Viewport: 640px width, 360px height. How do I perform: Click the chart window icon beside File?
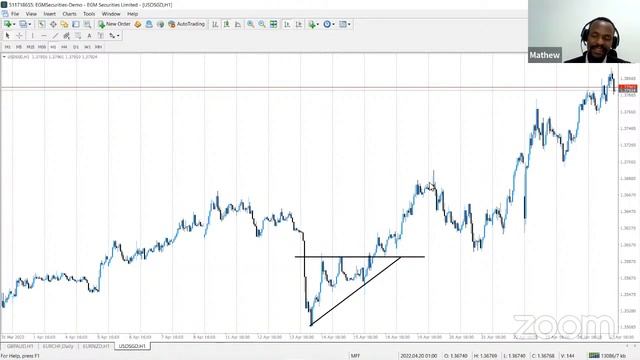pos(5,14)
